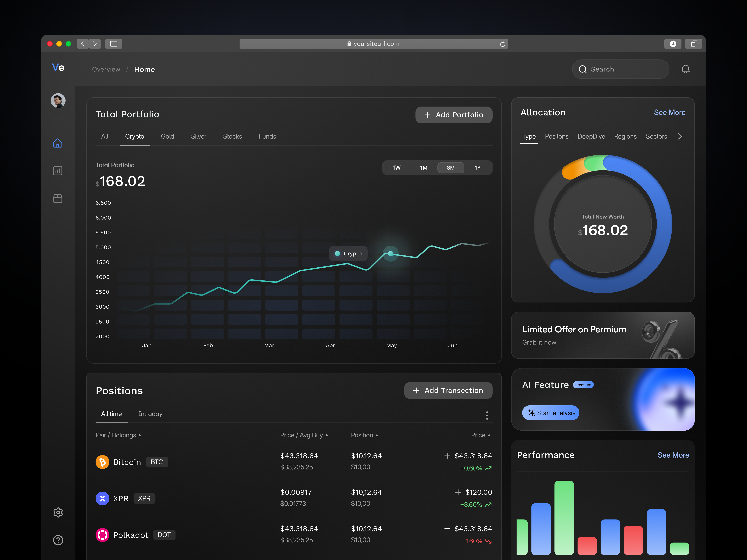Switch to Intraday positions view
The image size is (747, 560).
coord(150,414)
